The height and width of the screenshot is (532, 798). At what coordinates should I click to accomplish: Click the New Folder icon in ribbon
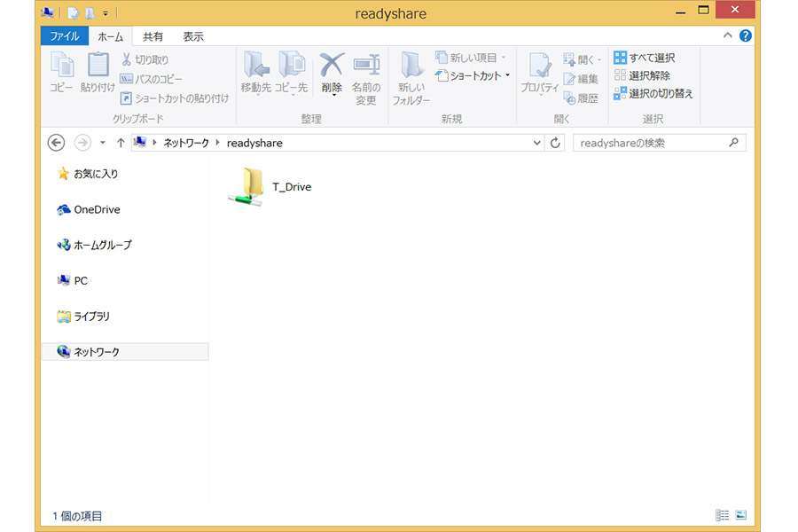[411, 77]
